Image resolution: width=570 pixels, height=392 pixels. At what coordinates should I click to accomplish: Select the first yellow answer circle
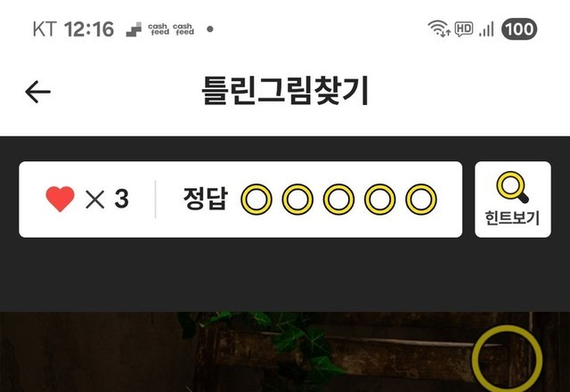coord(256,200)
